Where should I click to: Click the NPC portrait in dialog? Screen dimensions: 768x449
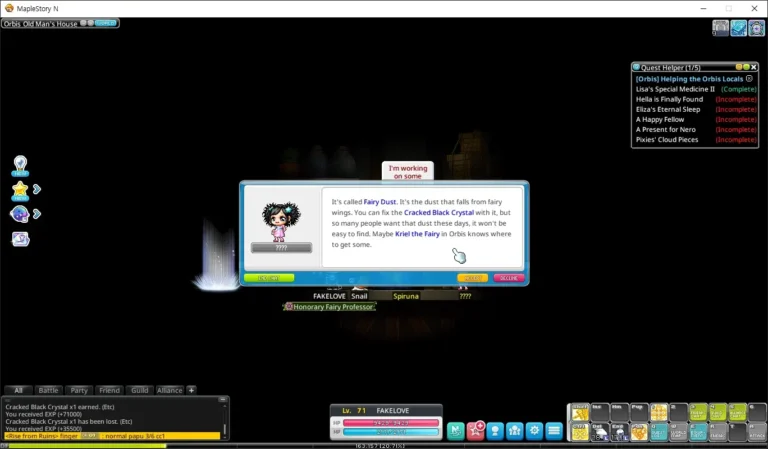281,221
